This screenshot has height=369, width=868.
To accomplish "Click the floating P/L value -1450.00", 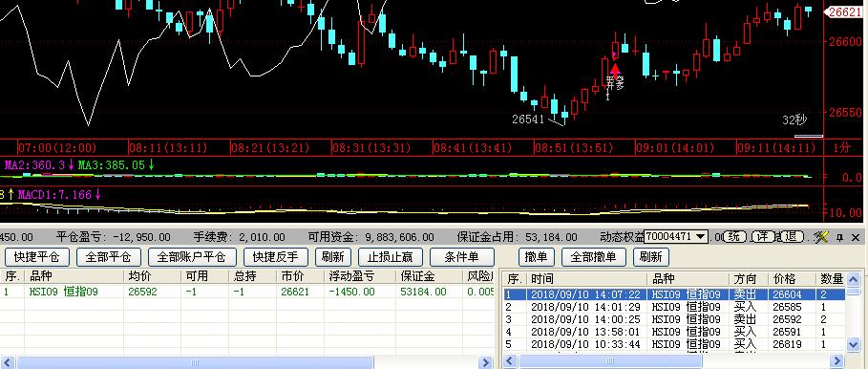I will click(x=351, y=292).
